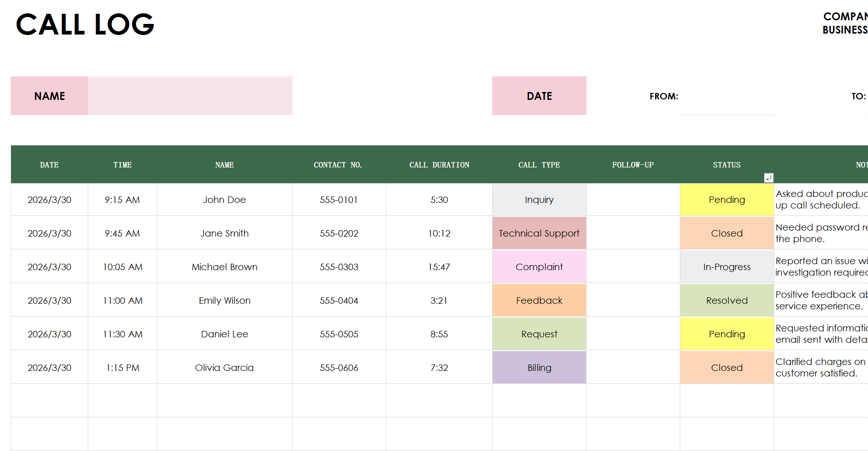Image resolution: width=868 pixels, height=451 pixels.
Task: Select the 9:45 AM time cell
Action: [x=122, y=233]
